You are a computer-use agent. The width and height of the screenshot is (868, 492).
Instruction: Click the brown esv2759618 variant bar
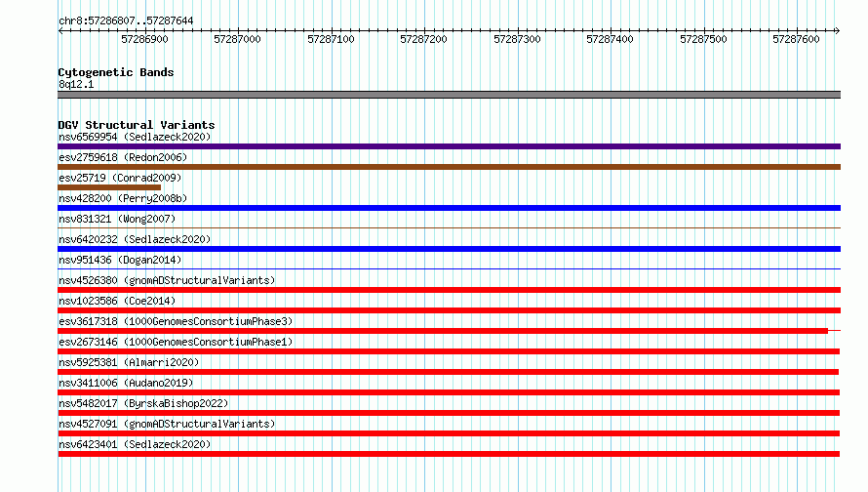pos(449,167)
